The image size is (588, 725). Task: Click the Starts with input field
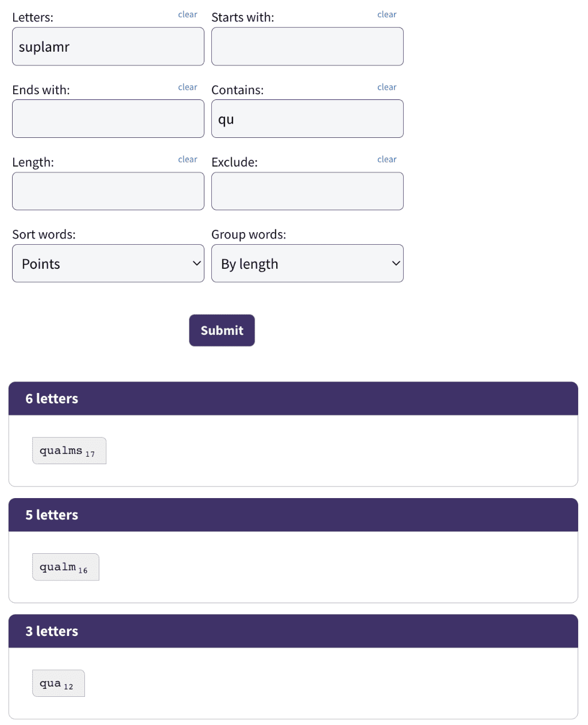tap(307, 47)
